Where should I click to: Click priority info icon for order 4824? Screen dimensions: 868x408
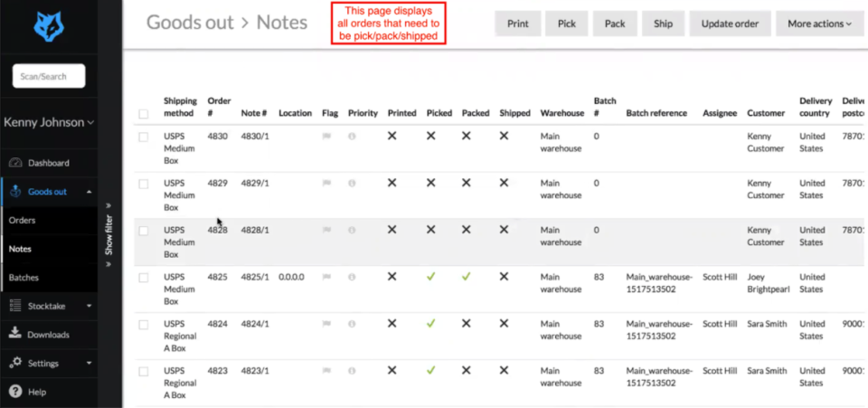352,324
